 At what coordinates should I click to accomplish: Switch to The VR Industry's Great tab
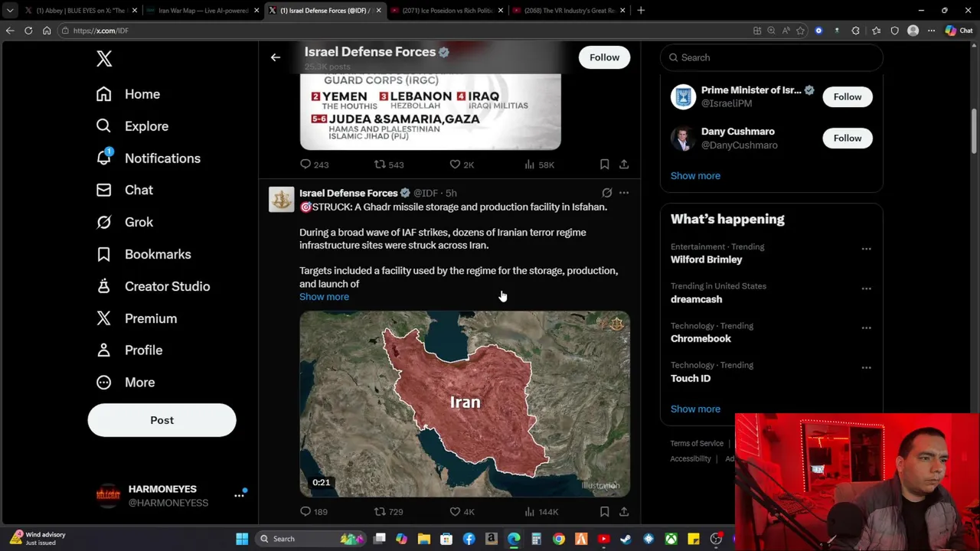coord(568,11)
